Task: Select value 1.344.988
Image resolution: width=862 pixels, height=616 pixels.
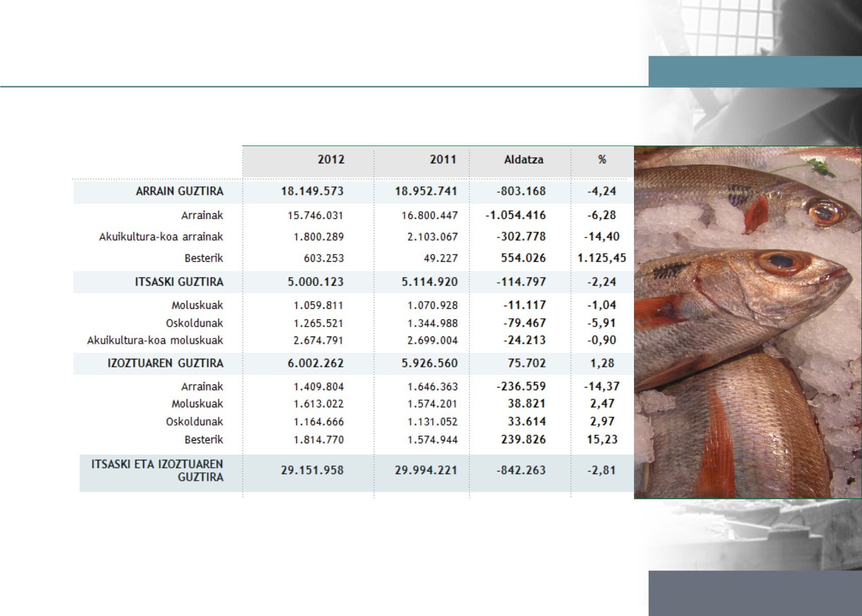Action: 433,323
